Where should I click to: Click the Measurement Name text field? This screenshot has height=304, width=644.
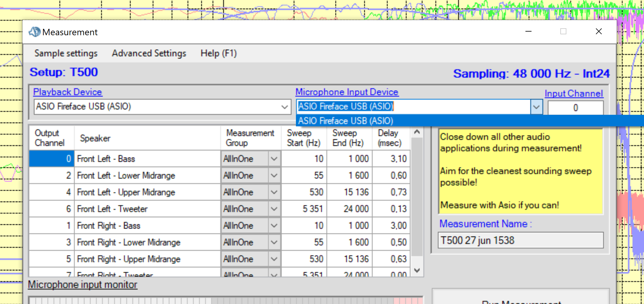point(520,240)
